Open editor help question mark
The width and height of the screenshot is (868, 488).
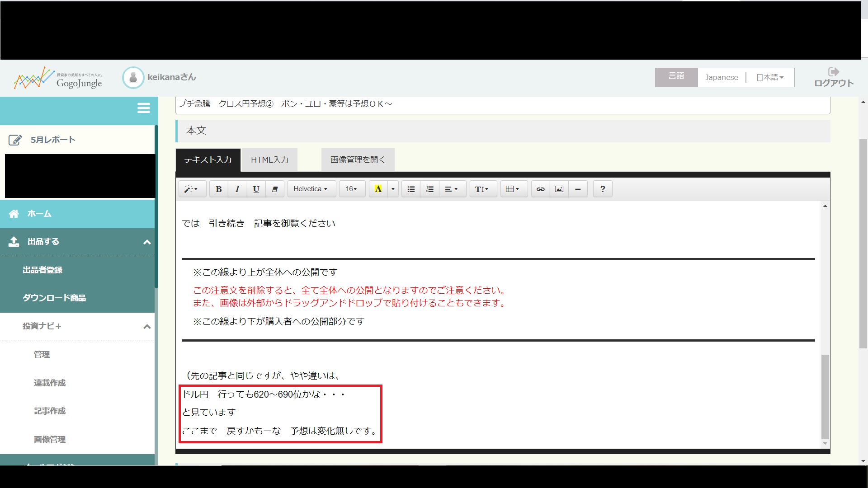pyautogui.click(x=602, y=189)
